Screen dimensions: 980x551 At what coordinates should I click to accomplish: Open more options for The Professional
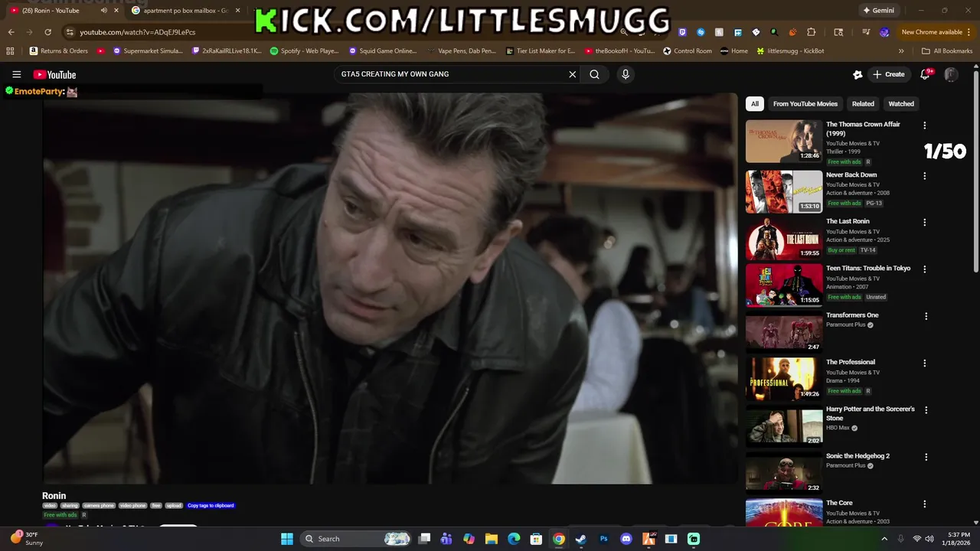tap(924, 364)
